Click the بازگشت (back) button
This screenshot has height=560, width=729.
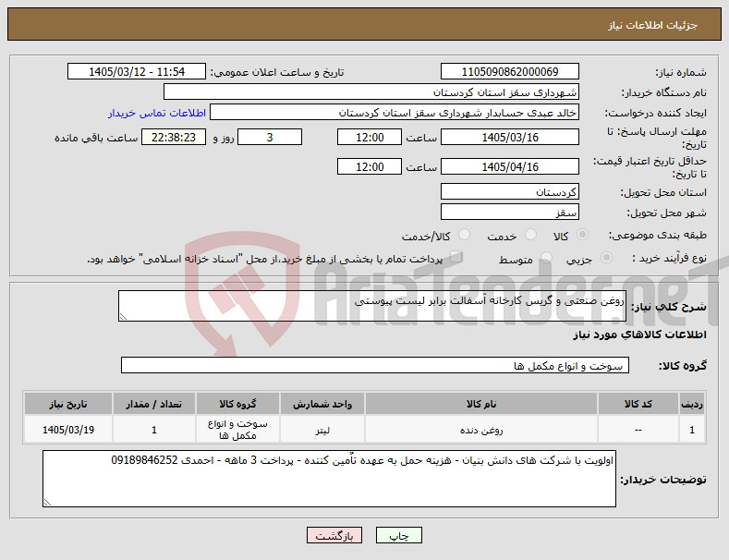[x=334, y=536]
